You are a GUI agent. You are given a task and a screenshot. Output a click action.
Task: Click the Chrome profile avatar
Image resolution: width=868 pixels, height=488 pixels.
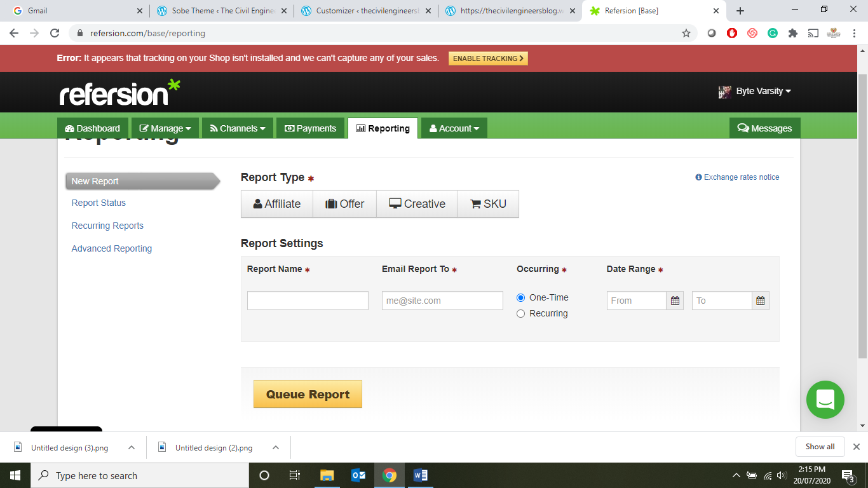pyautogui.click(x=834, y=33)
